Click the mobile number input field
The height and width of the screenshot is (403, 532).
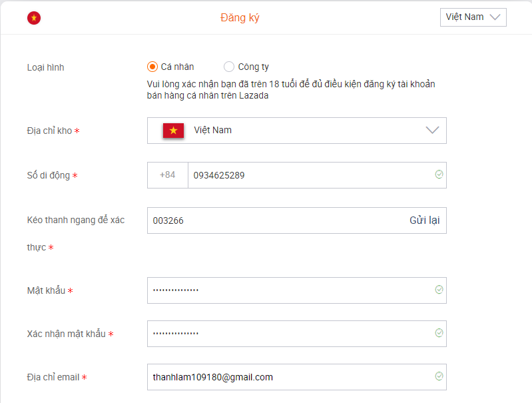[x=306, y=175]
